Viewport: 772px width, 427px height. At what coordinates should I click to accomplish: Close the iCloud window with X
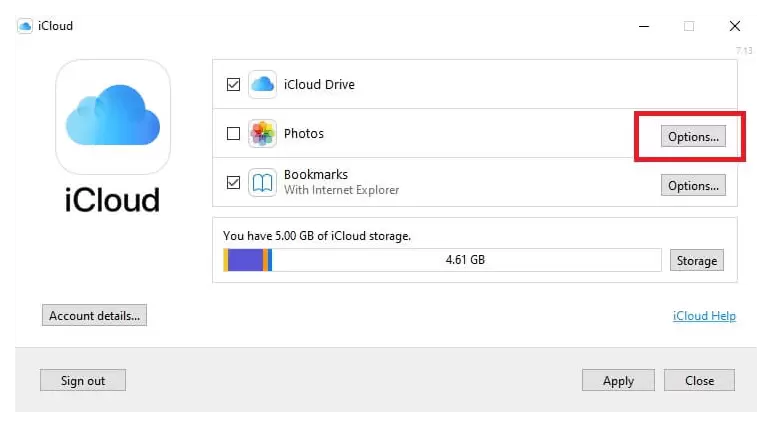736,26
